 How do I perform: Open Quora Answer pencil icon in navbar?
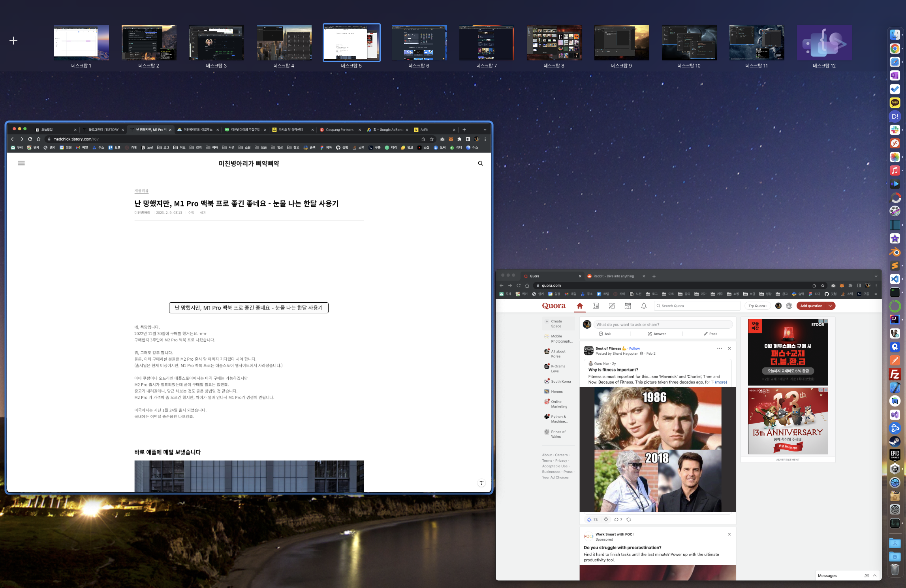(x=612, y=306)
